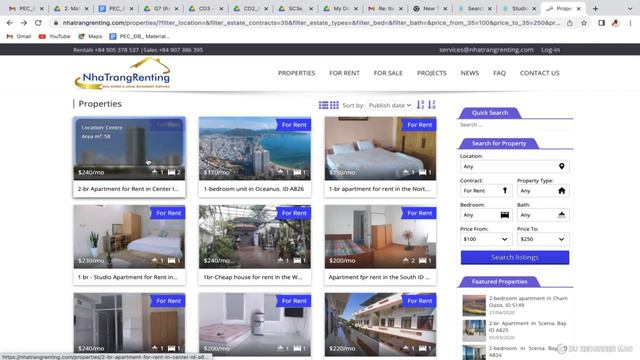Open featured 2-br Apartment in Scenia Bay A825
Image resolution: width=640 pixels, height=360 pixels.
tap(528, 327)
